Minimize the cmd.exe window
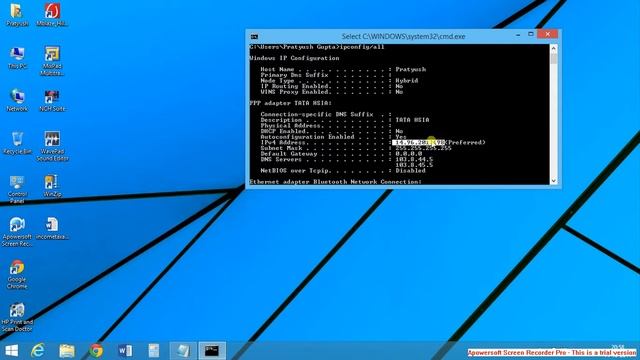 518,35
